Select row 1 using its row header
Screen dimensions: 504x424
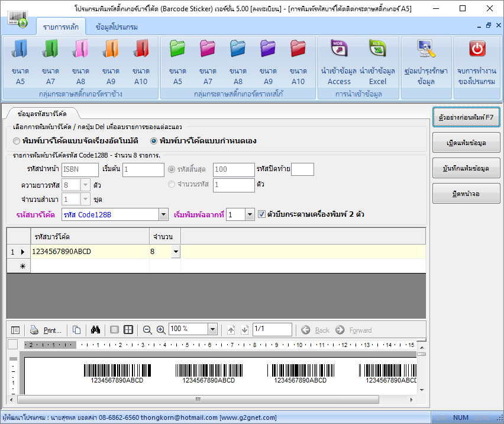(19, 252)
